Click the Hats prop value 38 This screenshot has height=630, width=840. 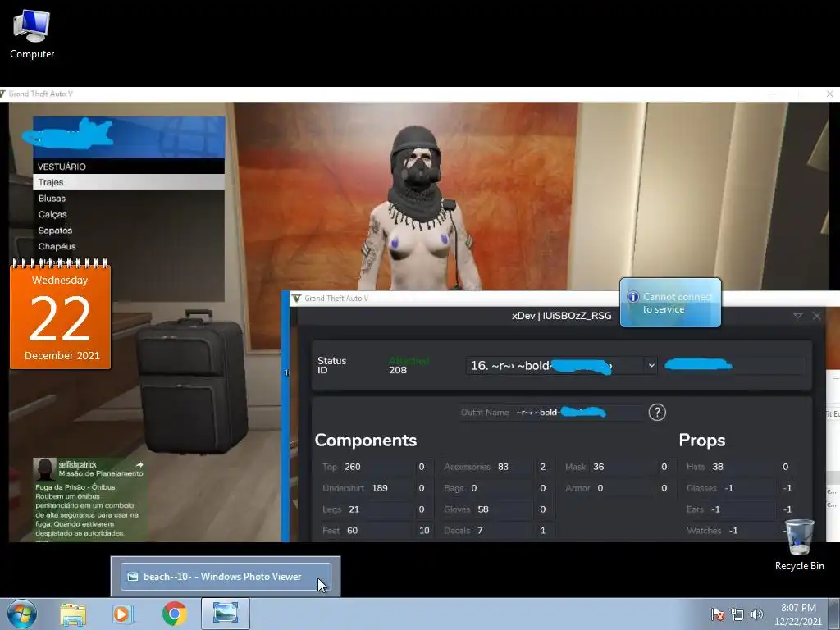coord(718,467)
